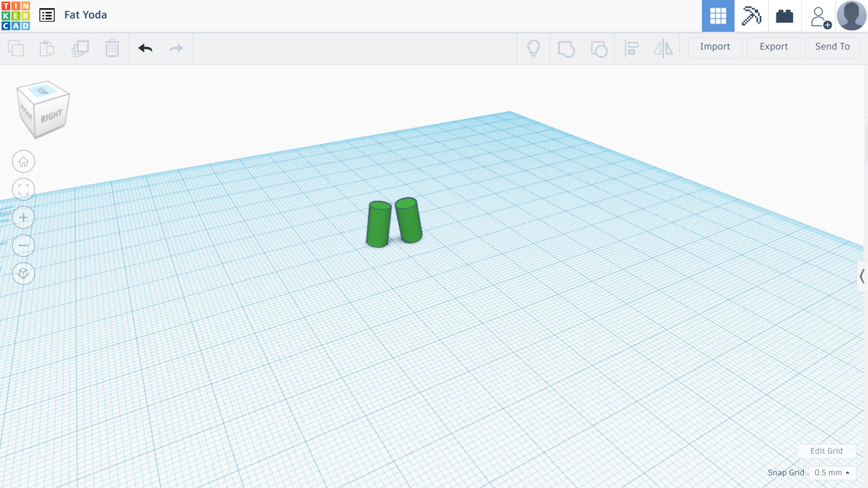Open the design menu list icon
Image resolution: width=868 pixels, height=488 pixels.
tap(46, 15)
